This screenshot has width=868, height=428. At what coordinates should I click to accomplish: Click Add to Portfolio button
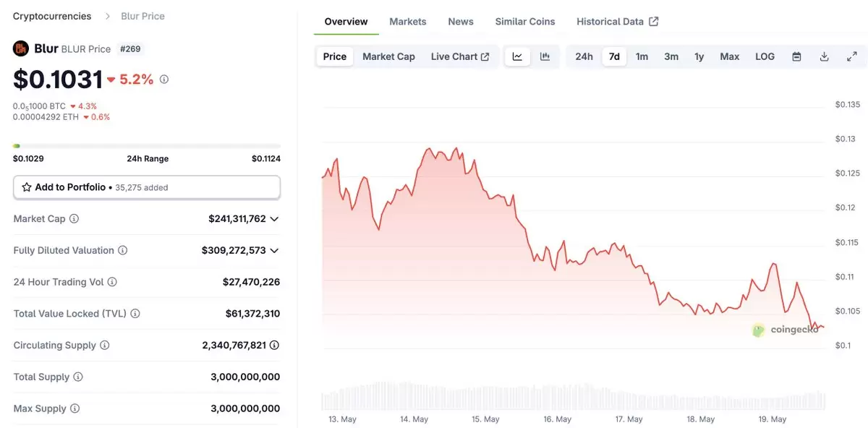(147, 187)
